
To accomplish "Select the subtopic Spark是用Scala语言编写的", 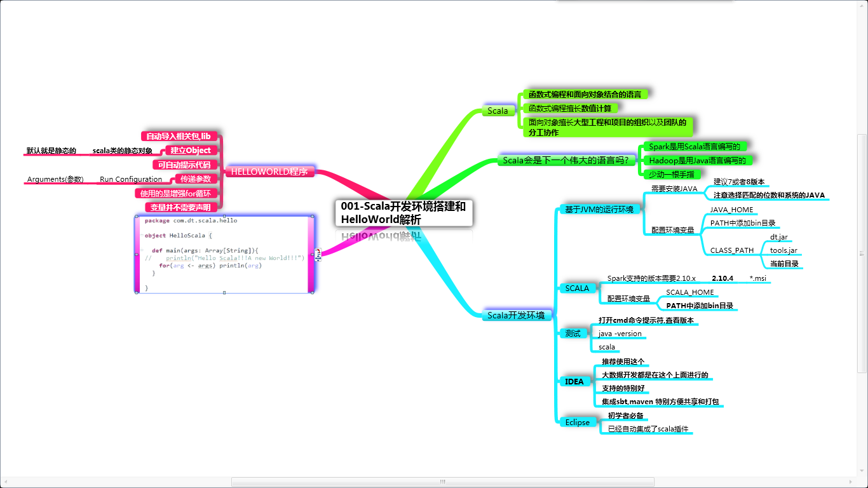I will pyautogui.click(x=694, y=147).
